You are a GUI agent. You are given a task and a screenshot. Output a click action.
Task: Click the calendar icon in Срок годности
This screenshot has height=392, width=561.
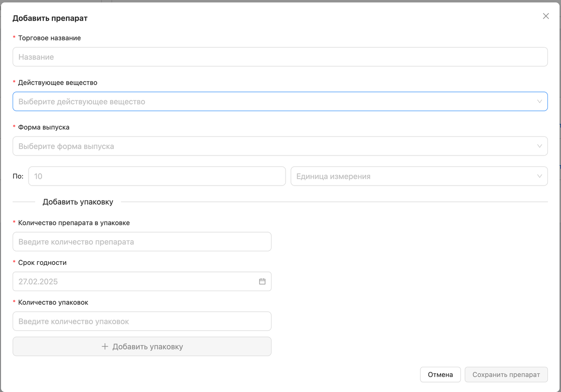point(262,281)
